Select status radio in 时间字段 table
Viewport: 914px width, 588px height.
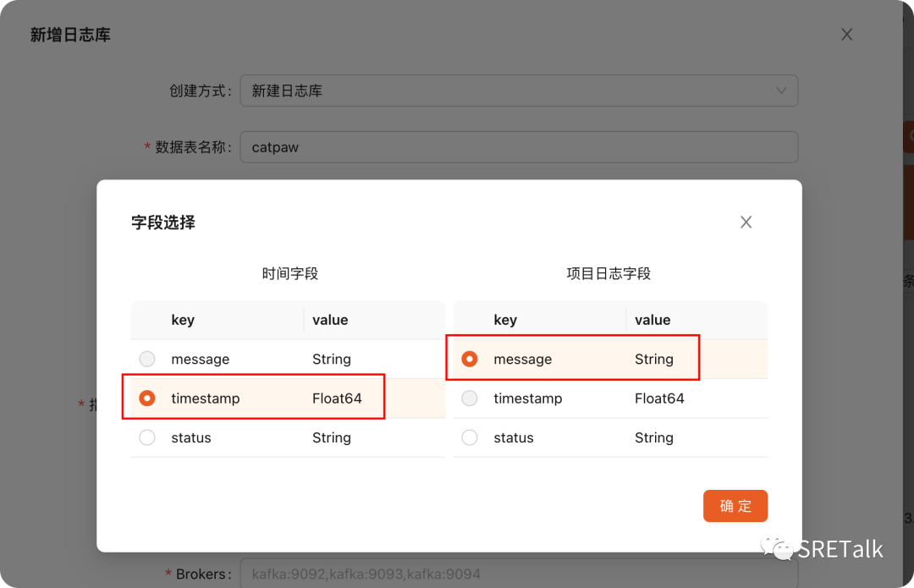[x=147, y=437]
